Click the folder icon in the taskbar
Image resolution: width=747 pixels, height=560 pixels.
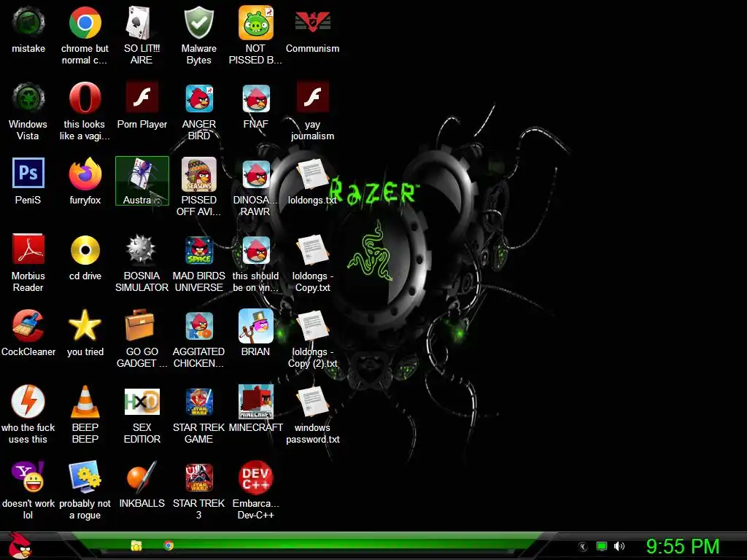pos(136,545)
